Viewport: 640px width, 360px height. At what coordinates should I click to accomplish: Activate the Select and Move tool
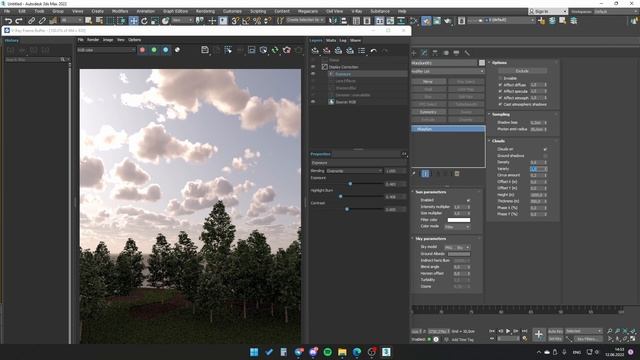pyautogui.click(x=133, y=21)
